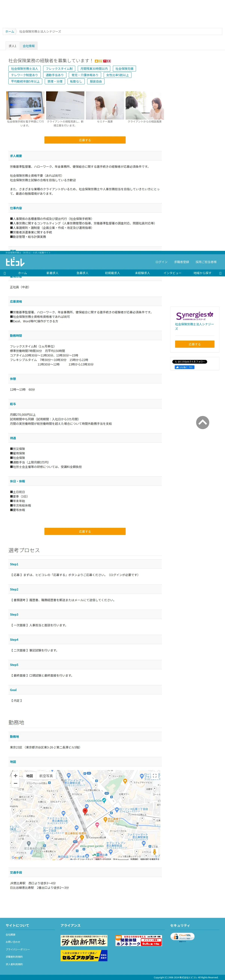Click the お問い合わせ footer link
Screen dimensions: 225x980
(13, 942)
